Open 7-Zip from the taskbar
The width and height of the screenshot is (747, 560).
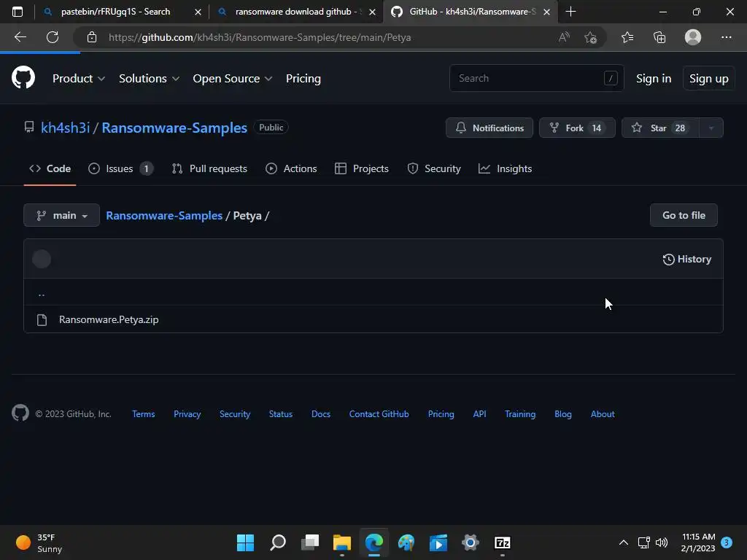point(503,542)
